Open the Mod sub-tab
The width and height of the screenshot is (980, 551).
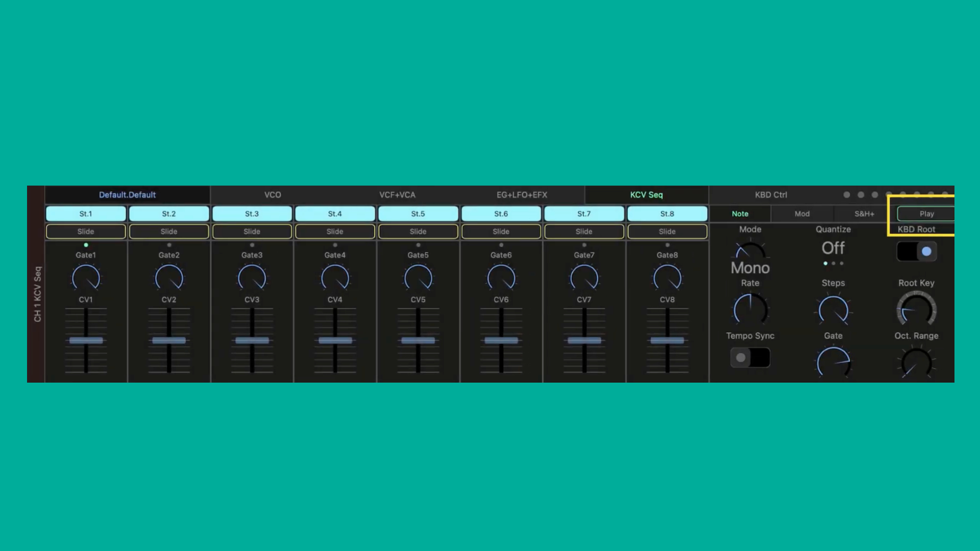802,214
